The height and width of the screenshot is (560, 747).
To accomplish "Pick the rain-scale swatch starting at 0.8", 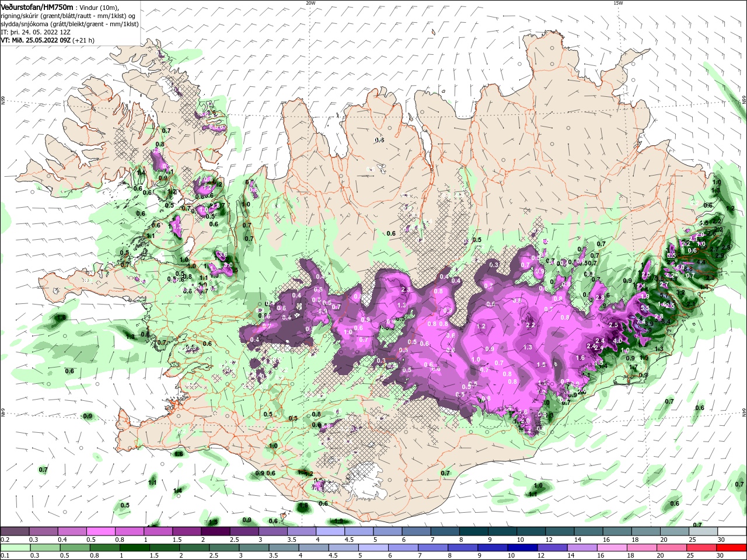I will pos(104,548).
